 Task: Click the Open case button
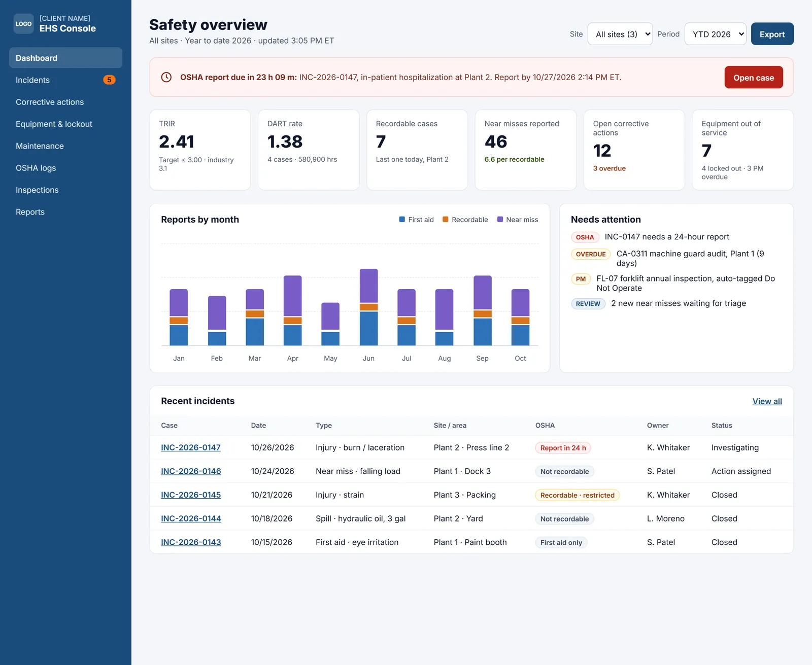click(753, 78)
